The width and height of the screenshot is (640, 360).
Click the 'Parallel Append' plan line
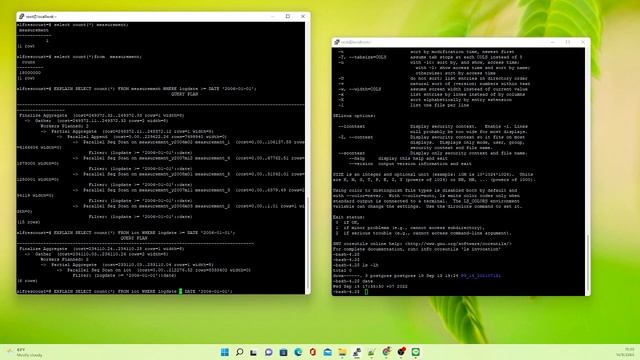141,137
